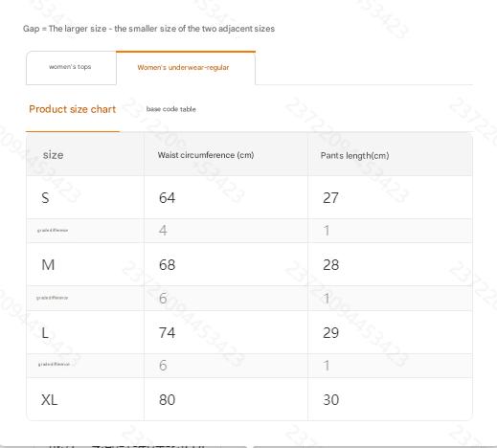Click the waist value 74 for size L

(x=168, y=333)
